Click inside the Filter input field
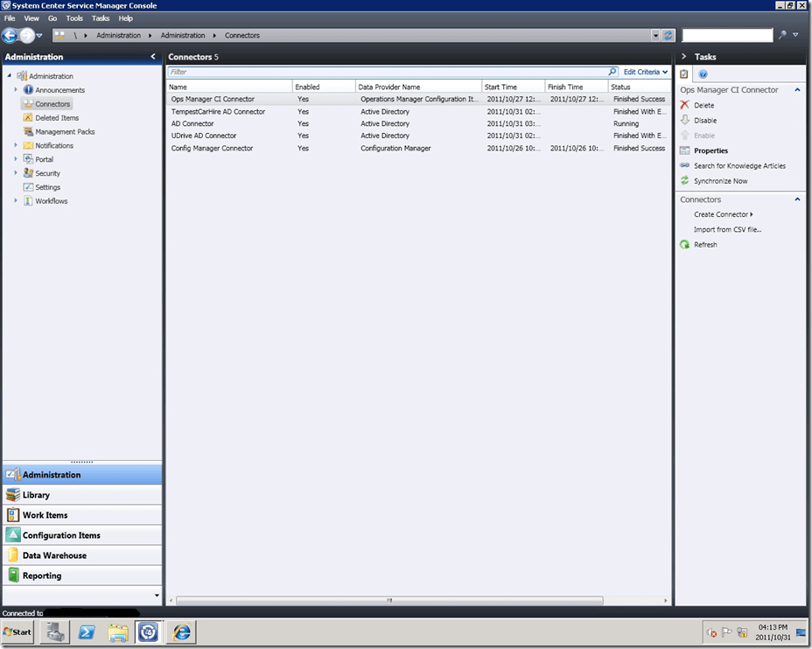Image resolution: width=812 pixels, height=649 pixels. (x=385, y=72)
